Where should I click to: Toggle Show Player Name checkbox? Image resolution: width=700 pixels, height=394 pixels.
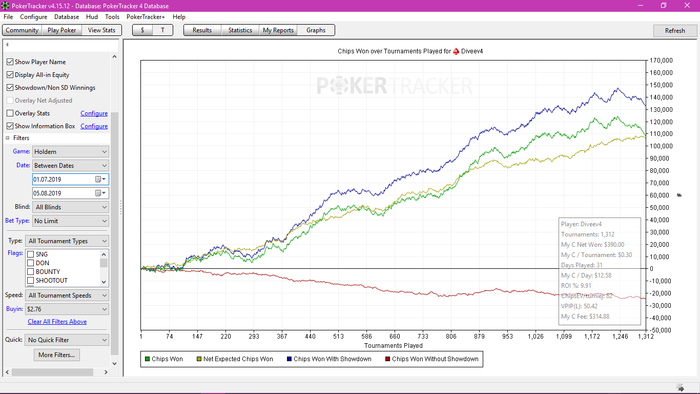10,62
